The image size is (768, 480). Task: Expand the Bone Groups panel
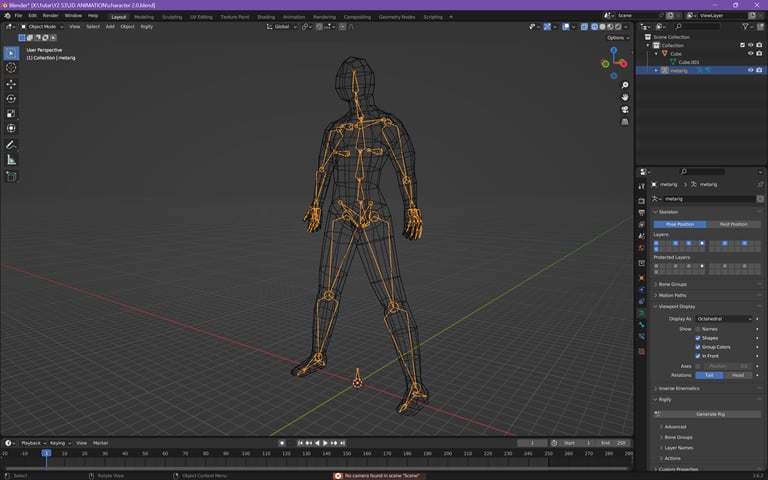pyautogui.click(x=672, y=284)
